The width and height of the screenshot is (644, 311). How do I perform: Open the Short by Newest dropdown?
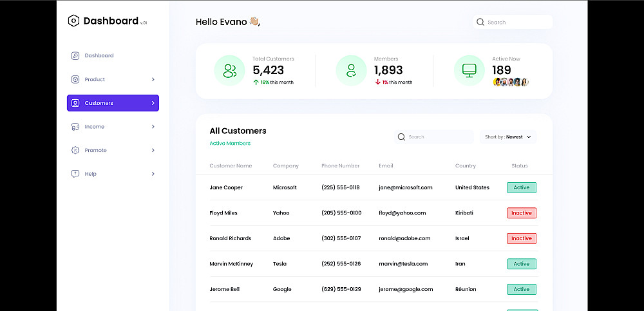[508, 137]
